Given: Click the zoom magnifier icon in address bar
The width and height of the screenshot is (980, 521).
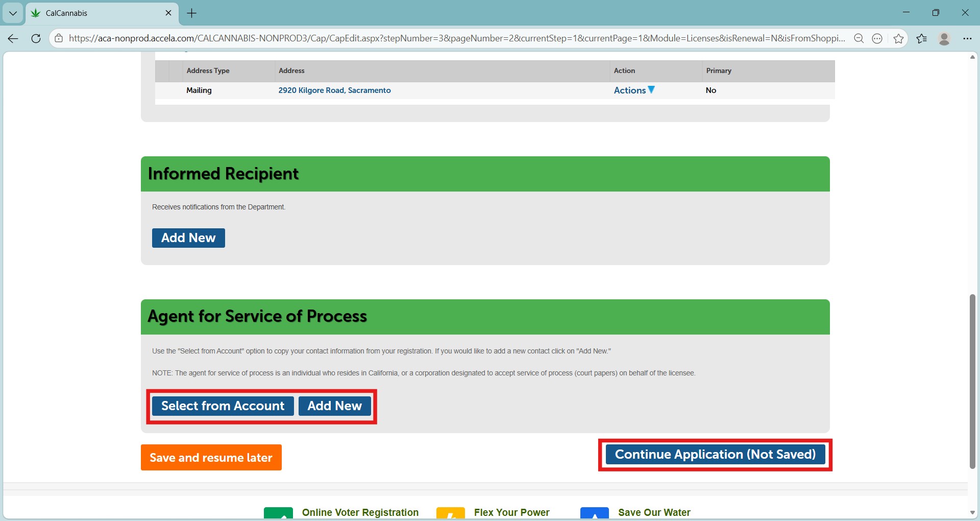Looking at the screenshot, I should pos(859,38).
